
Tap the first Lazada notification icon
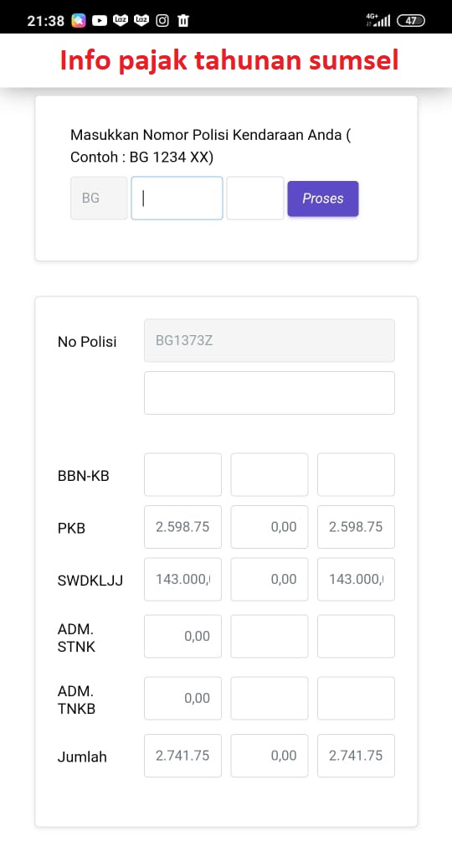[x=120, y=21]
